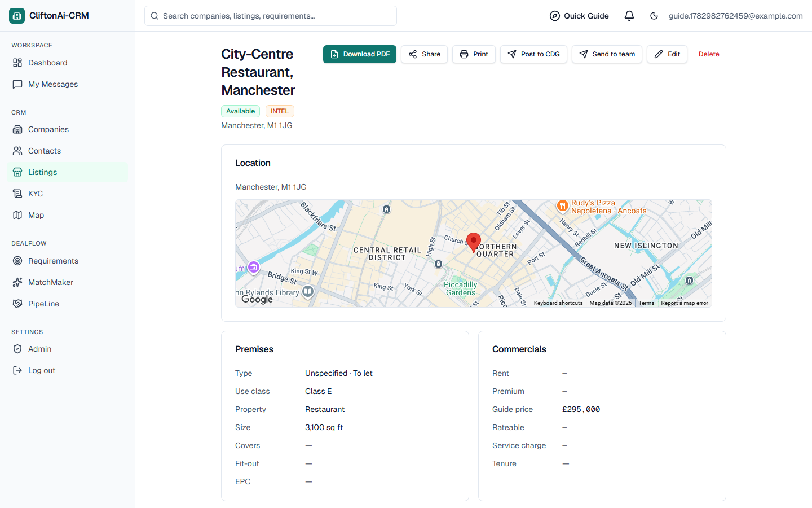The image size is (812, 508).
Task: Click the CliftonAi-CRM logo icon
Action: click(17, 16)
